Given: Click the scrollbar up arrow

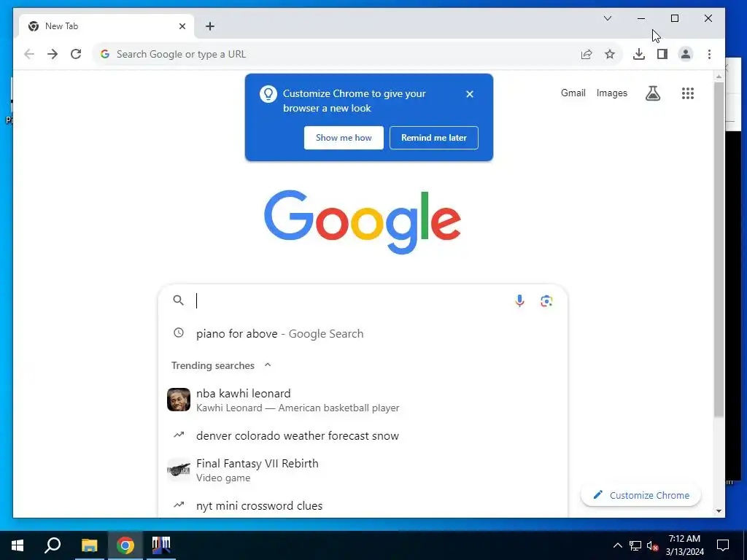Looking at the screenshot, I should pos(719,76).
